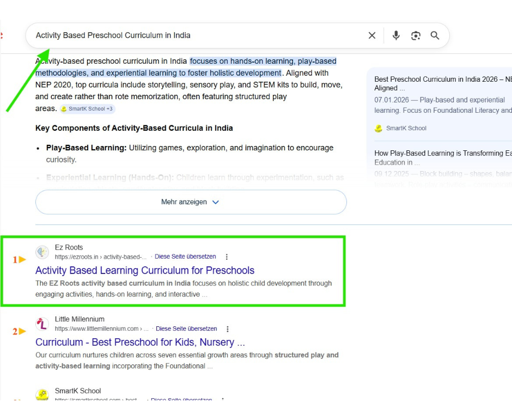Open side card How Play-Based Learning is Transforming
Image resolution: width=512 pixels, height=420 pixels.
(x=443, y=158)
